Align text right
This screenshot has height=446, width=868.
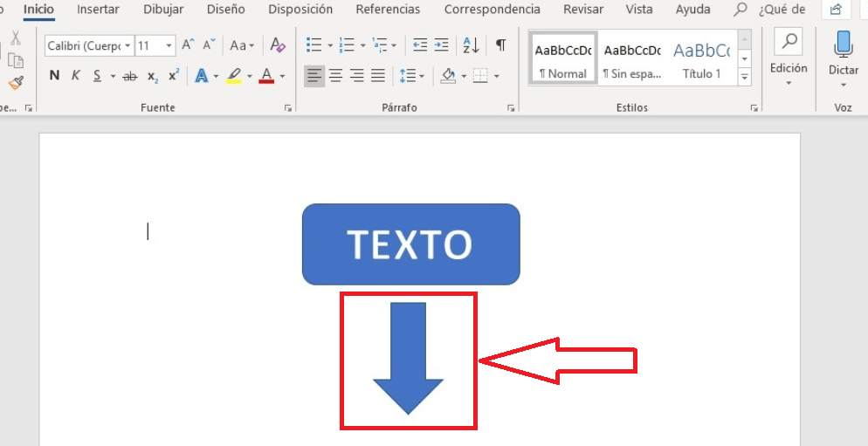coord(357,76)
